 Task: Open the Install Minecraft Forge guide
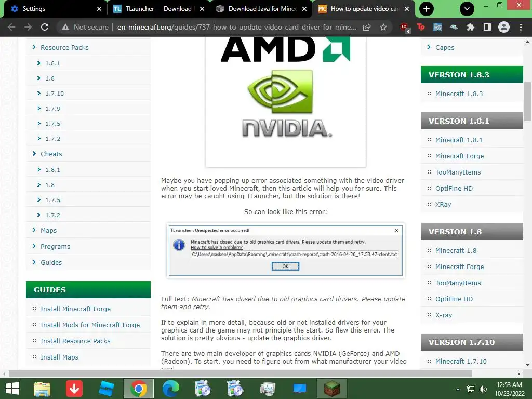(x=75, y=309)
